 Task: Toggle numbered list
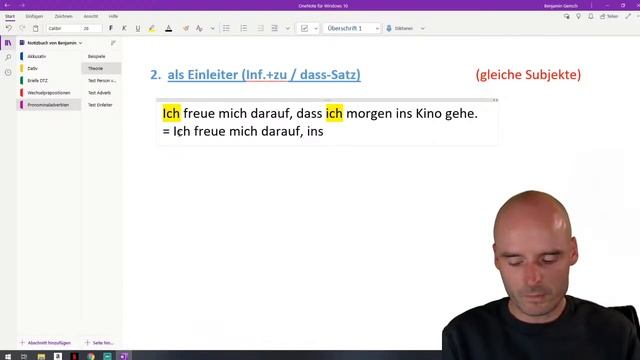coord(244,28)
